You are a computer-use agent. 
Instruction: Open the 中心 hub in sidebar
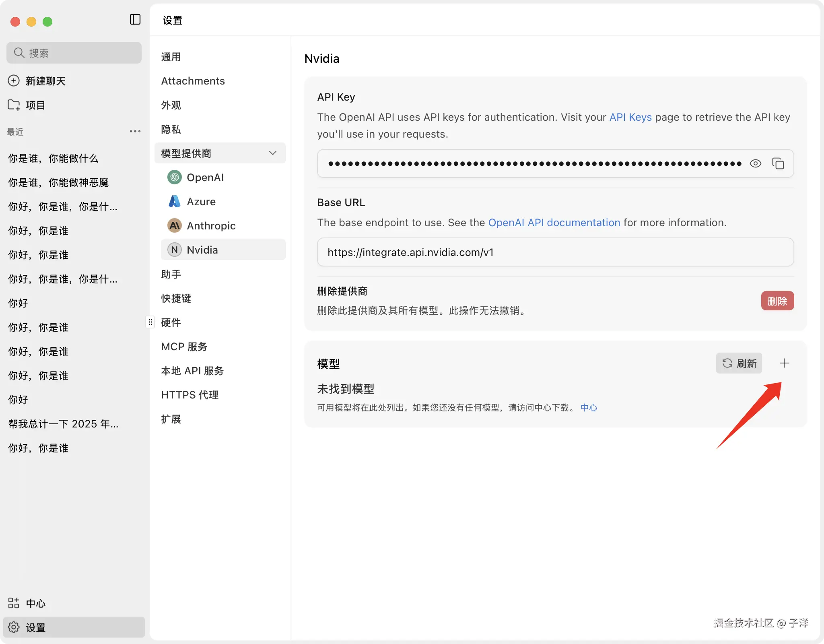tap(35, 603)
